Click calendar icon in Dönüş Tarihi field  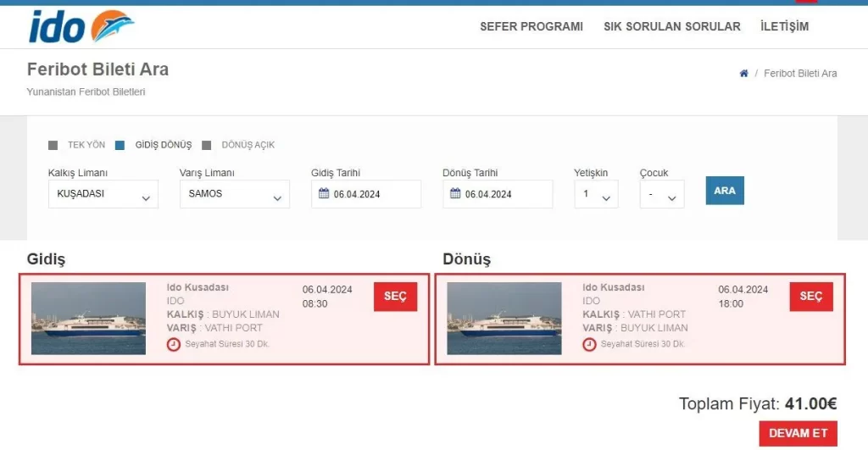coord(455,193)
